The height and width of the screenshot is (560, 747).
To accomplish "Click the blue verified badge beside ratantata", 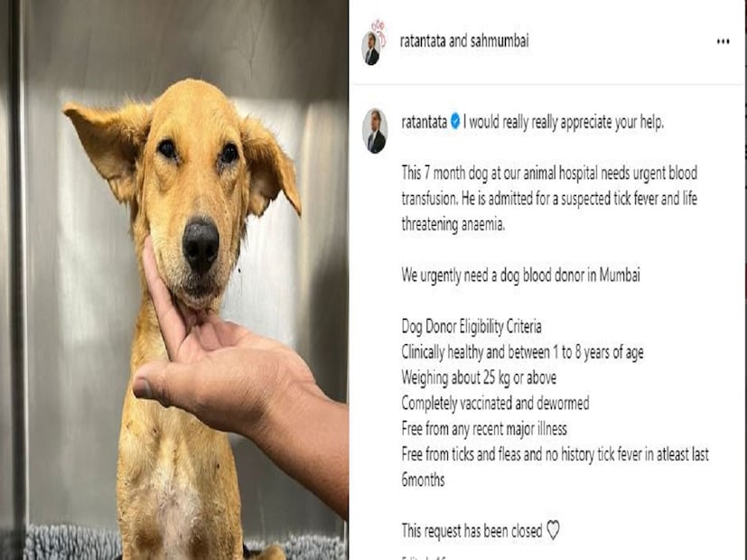I will tap(455, 122).
